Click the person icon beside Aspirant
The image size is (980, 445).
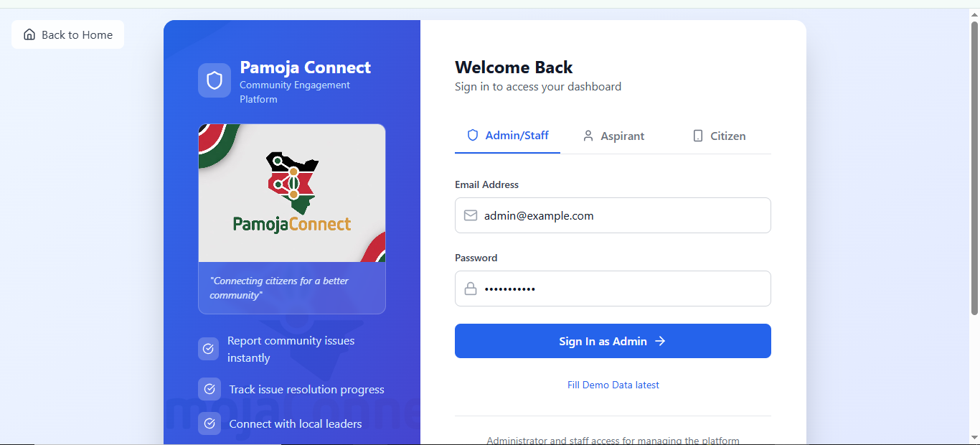point(588,135)
